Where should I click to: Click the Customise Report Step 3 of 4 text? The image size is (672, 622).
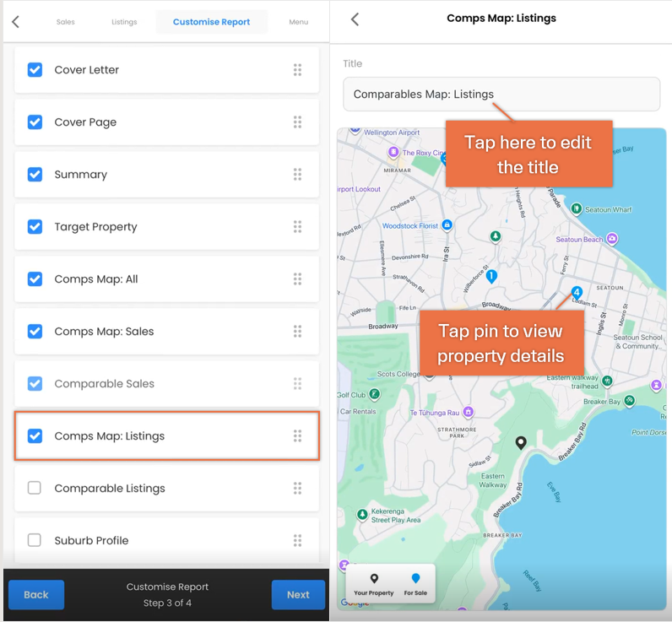click(167, 595)
